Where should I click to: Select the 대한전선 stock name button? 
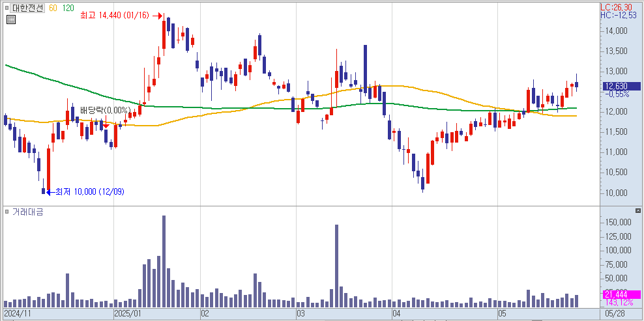click(x=27, y=8)
